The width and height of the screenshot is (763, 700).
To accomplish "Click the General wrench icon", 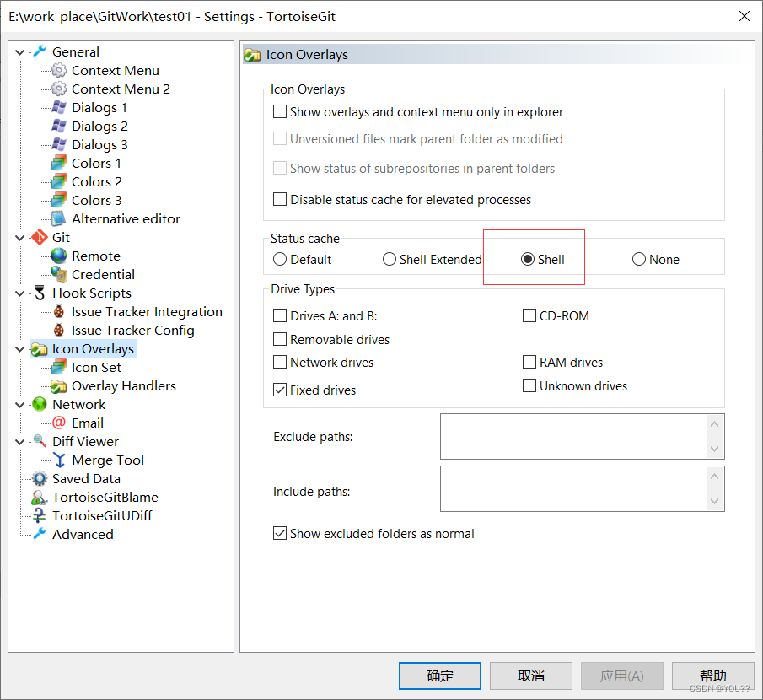I will [40, 51].
